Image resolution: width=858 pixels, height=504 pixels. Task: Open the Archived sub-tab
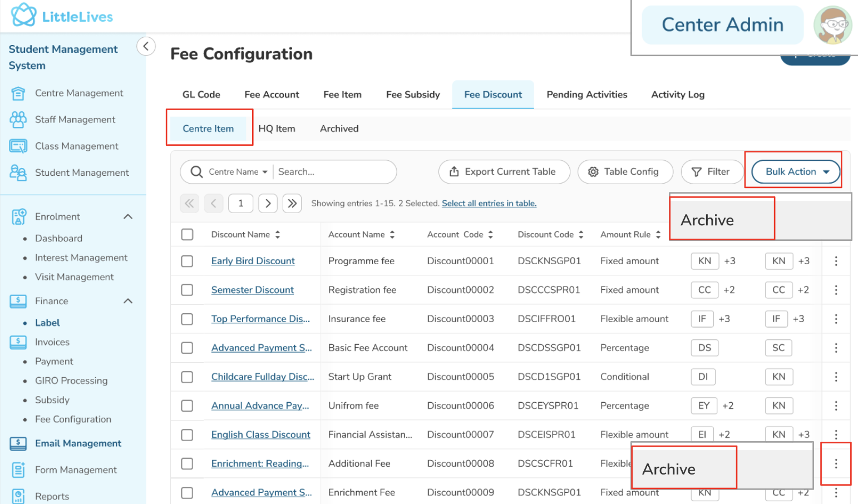coord(339,129)
